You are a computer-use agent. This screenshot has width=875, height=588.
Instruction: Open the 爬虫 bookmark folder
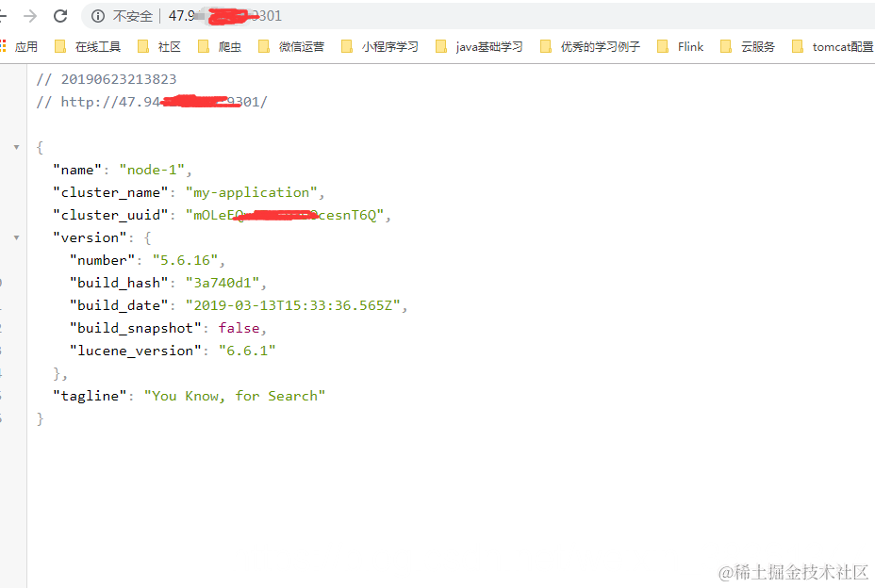[x=220, y=47]
